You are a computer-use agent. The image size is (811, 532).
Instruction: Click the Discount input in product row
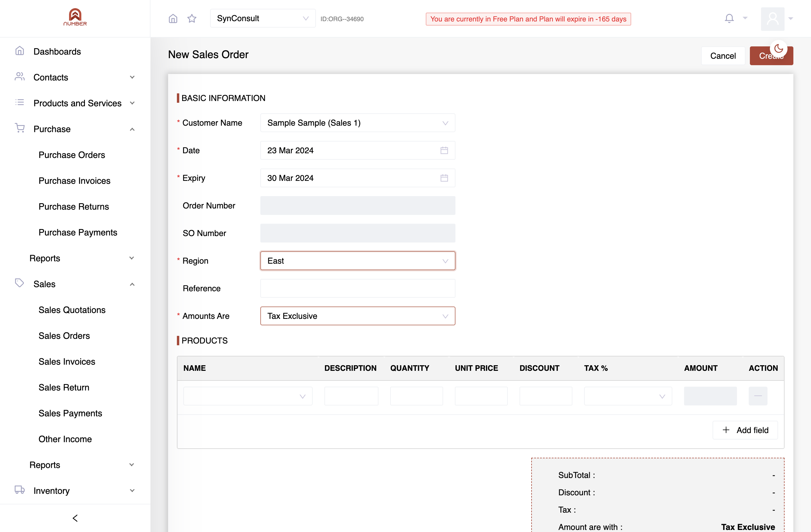pyautogui.click(x=546, y=396)
